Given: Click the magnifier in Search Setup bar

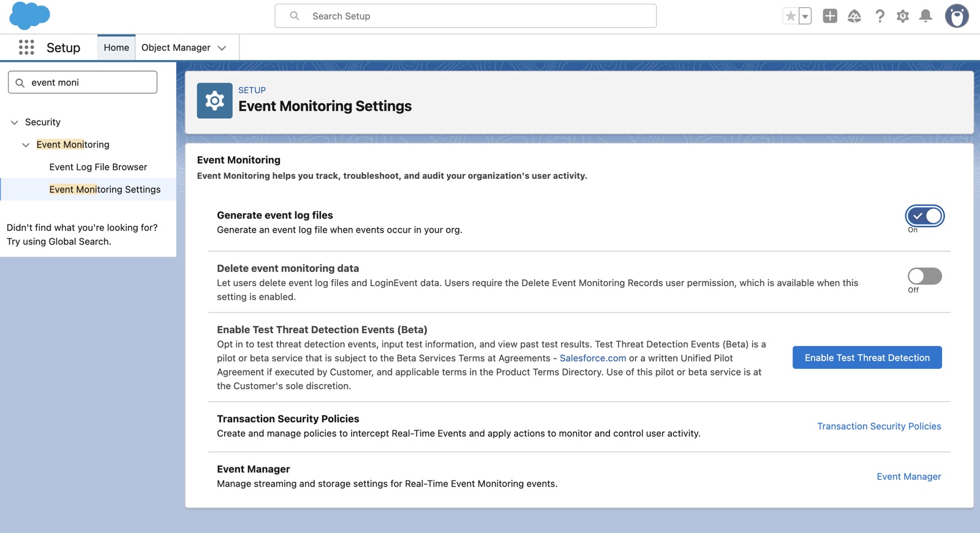Looking at the screenshot, I should [295, 16].
